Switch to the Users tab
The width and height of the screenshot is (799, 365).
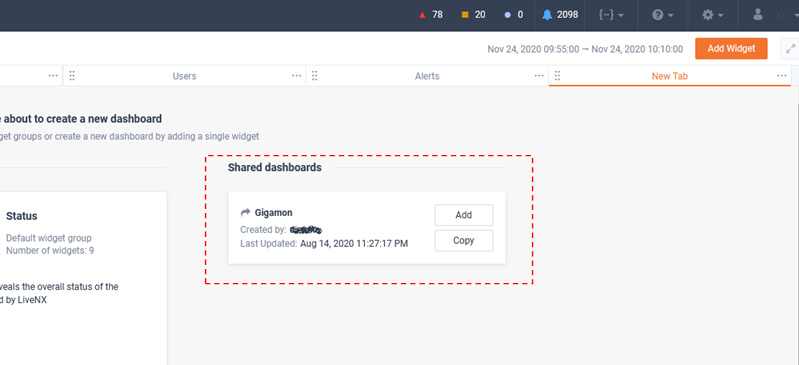[184, 76]
